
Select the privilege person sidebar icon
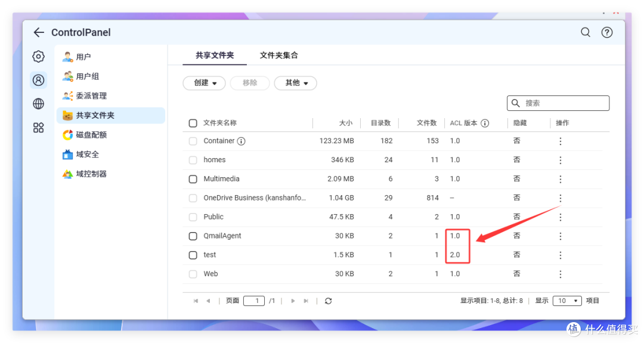(39, 80)
